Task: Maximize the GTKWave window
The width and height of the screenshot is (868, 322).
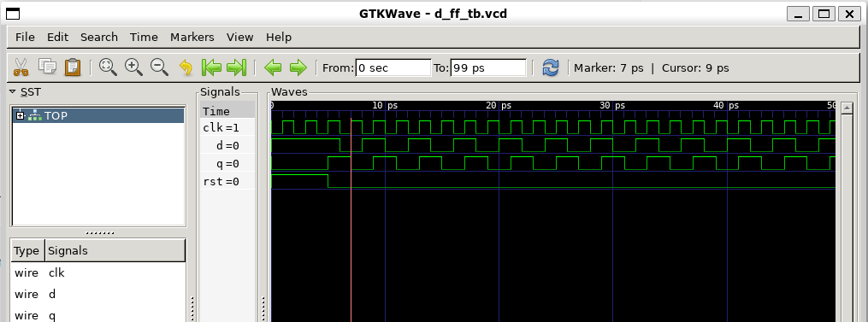Action: click(x=824, y=14)
